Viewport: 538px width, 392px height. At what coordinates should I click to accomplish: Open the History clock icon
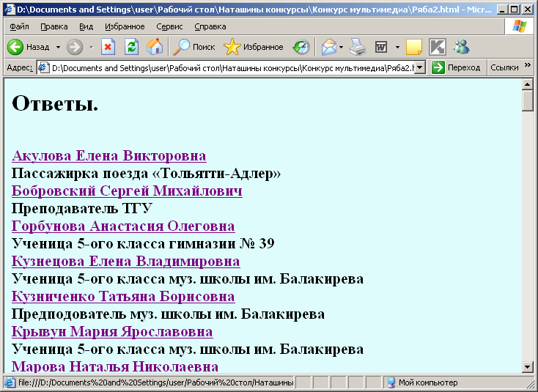pos(301,47)
